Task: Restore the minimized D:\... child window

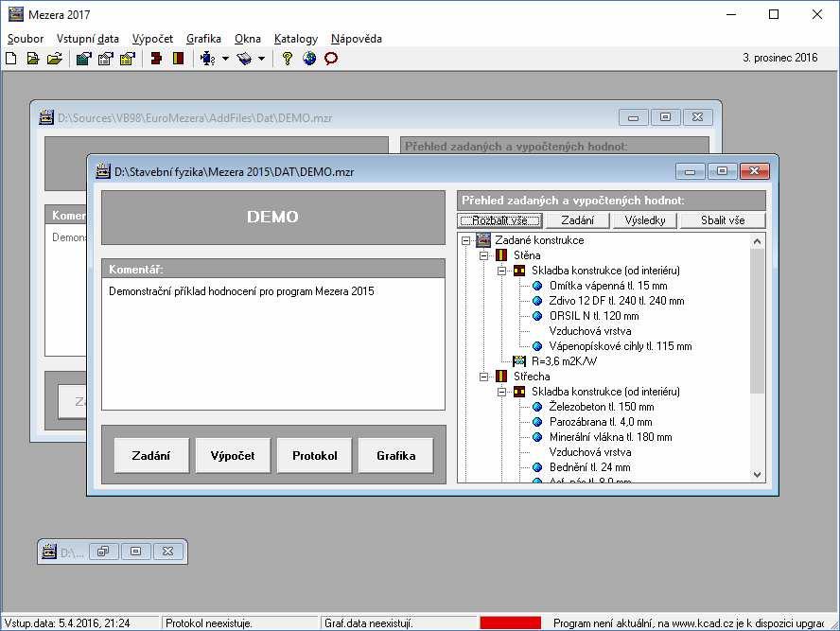Action: [x=103, y=552]
